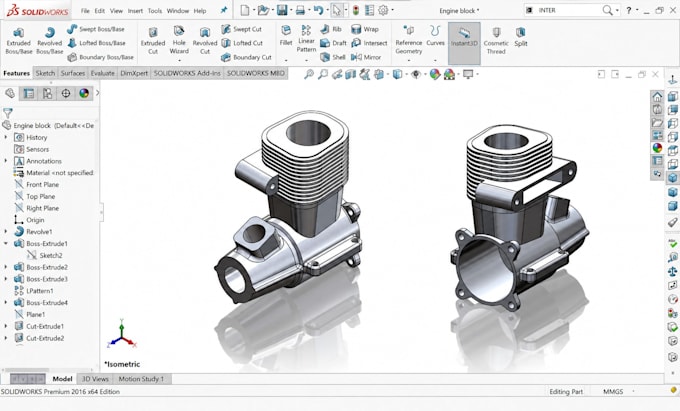Open the File menu
Image resolution: width=680 pixels, height=411 pixels.
point(85,11)
